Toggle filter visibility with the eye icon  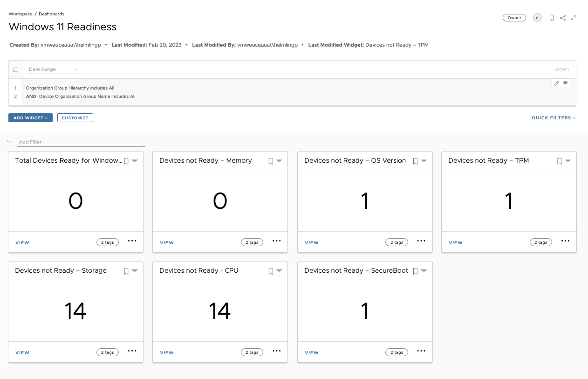(565, 83)
